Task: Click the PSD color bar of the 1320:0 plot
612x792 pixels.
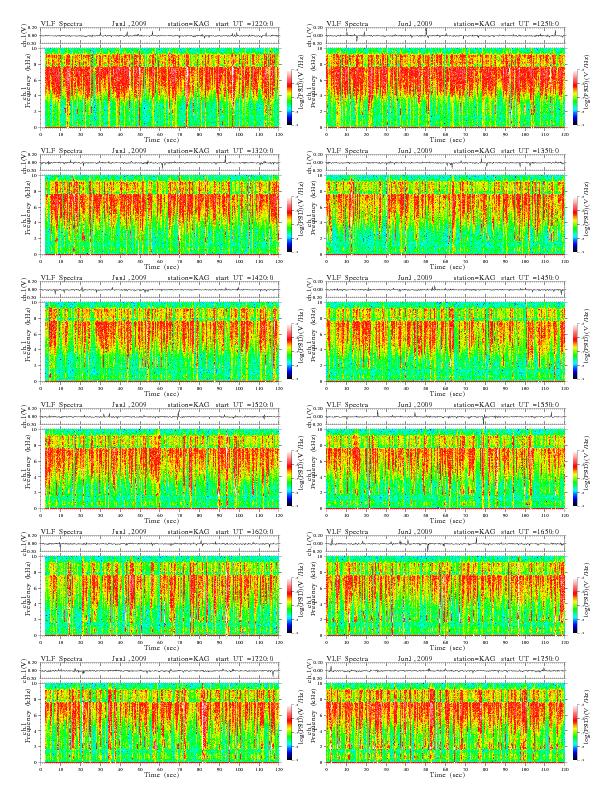Action: 289,223
